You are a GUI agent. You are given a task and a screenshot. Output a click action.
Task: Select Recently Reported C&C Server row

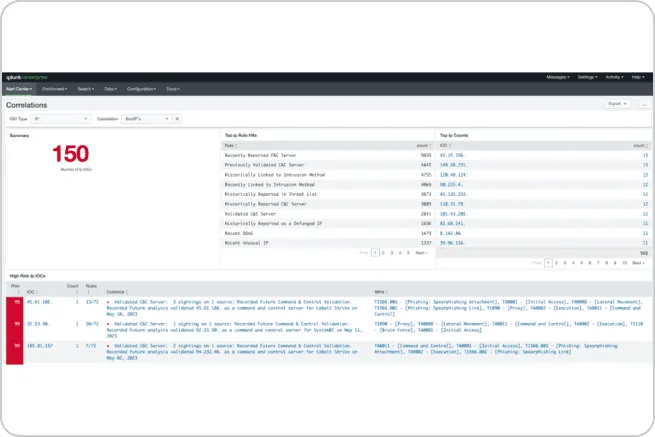point(328,155)
